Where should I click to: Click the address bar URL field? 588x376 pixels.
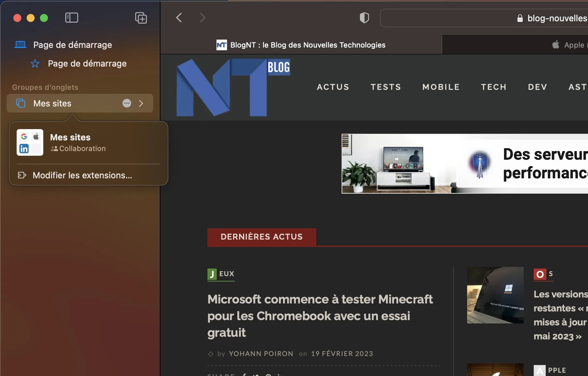pos(484,18)
